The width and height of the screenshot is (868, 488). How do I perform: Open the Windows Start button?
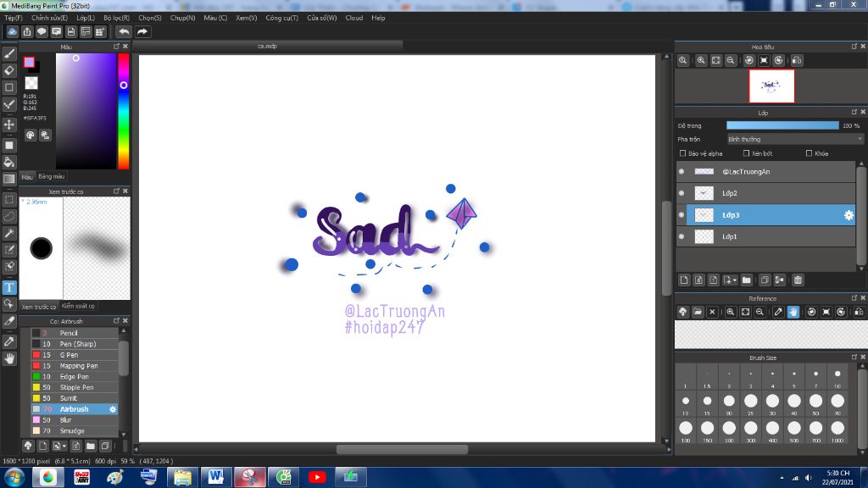(14, 477)
